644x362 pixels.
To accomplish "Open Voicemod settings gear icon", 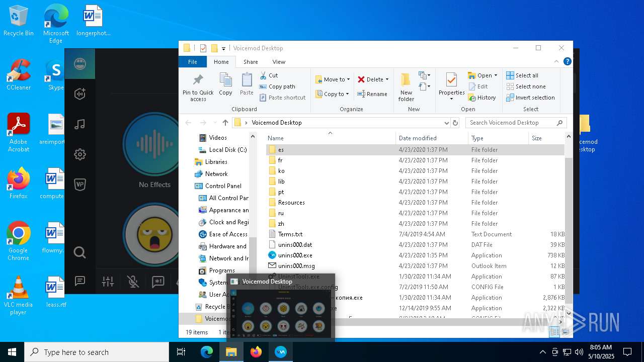I will click(x=80, y=154).
